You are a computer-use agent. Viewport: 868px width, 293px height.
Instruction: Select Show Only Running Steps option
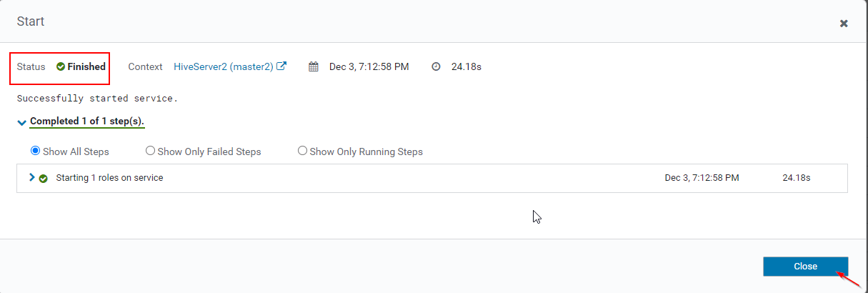coord(303,152)
